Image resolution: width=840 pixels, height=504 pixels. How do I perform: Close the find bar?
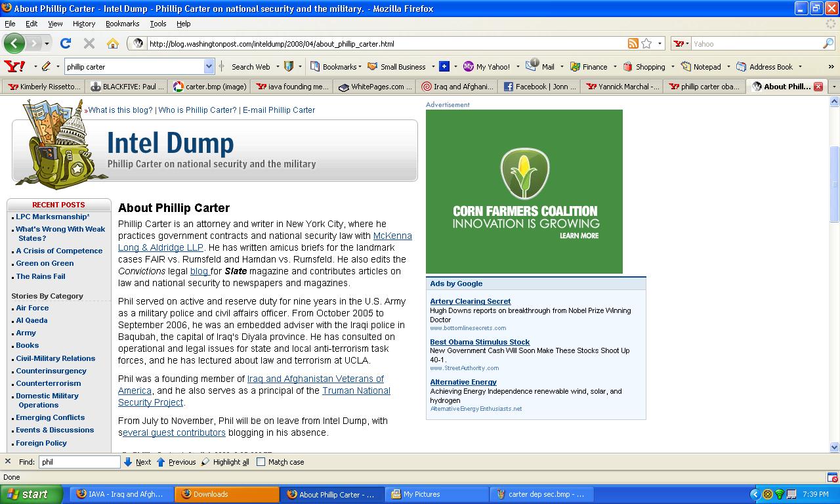tap(8, 461)
